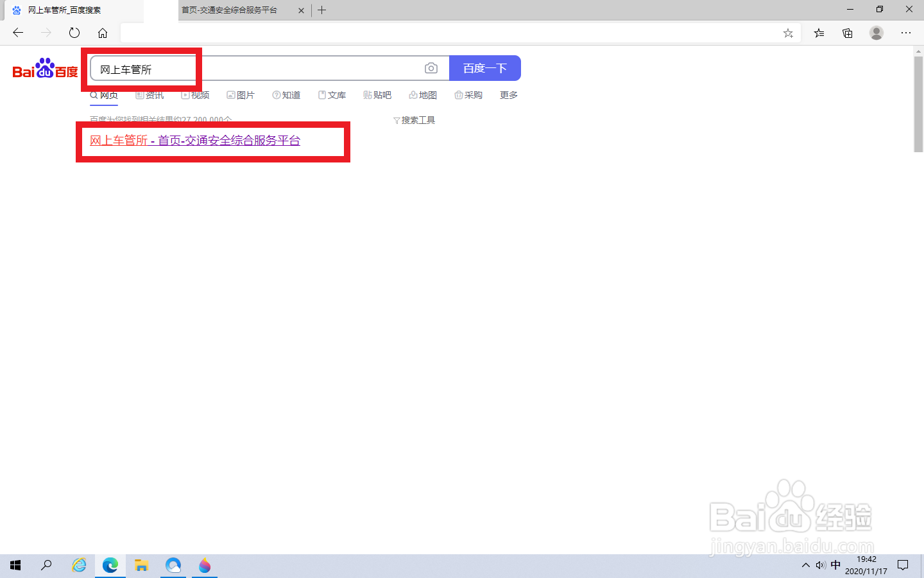Open the 网上车管所 - 首页 search result link

pyautogui.click(x=195, y=141)
